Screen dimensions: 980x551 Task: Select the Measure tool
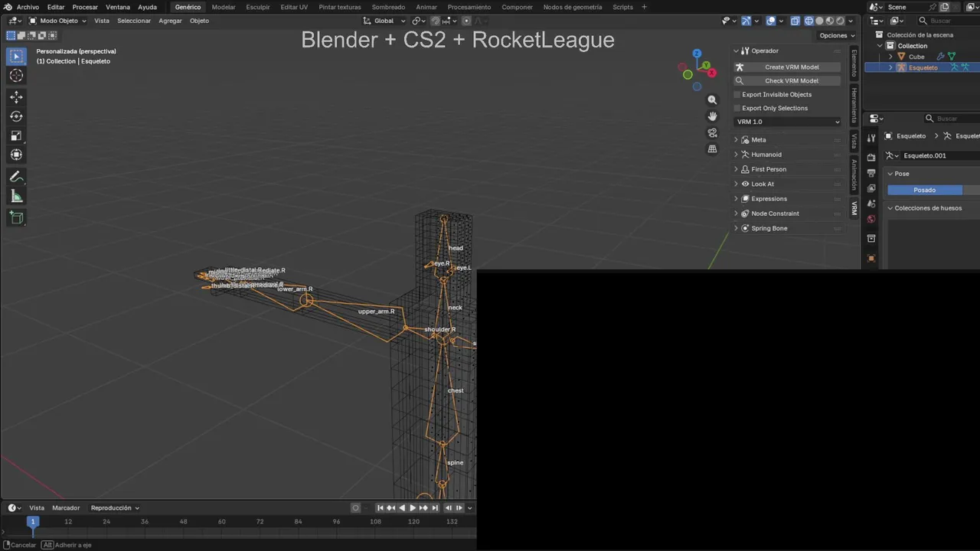pos(16,197)
